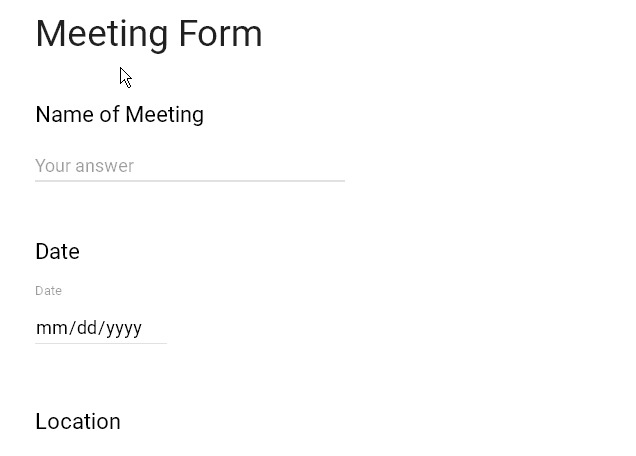636x456 pixels.
Task: Focus the mm/dd/yyyy date input
Action: (x=100, y=328)
